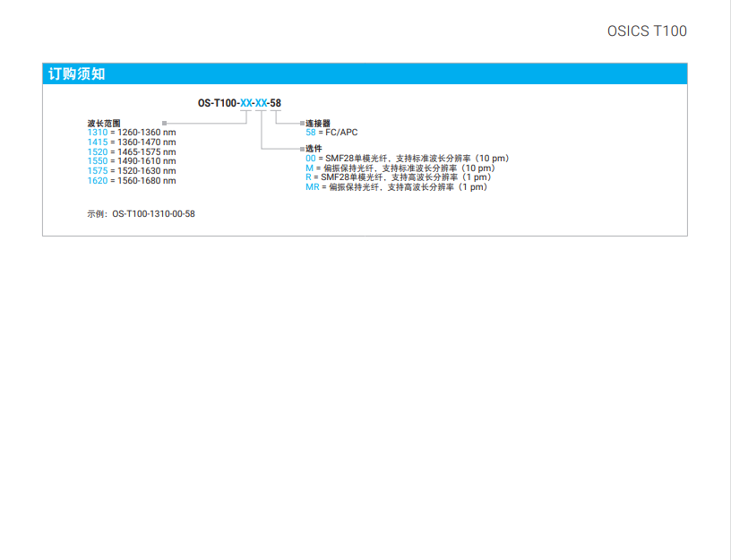Screen dimensions: 731x560
Task: Select the 00 = SMF28单模光纤 option line
Action: pos(408,159)
